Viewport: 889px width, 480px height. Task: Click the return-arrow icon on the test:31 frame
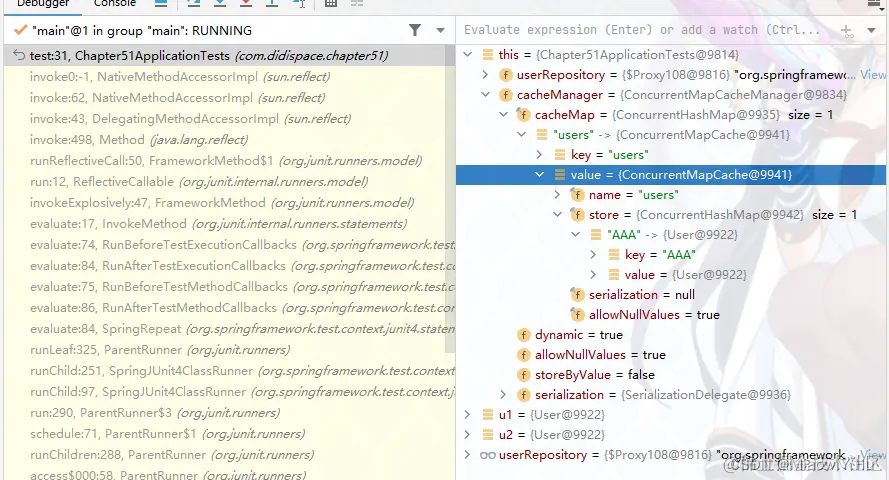19,55
